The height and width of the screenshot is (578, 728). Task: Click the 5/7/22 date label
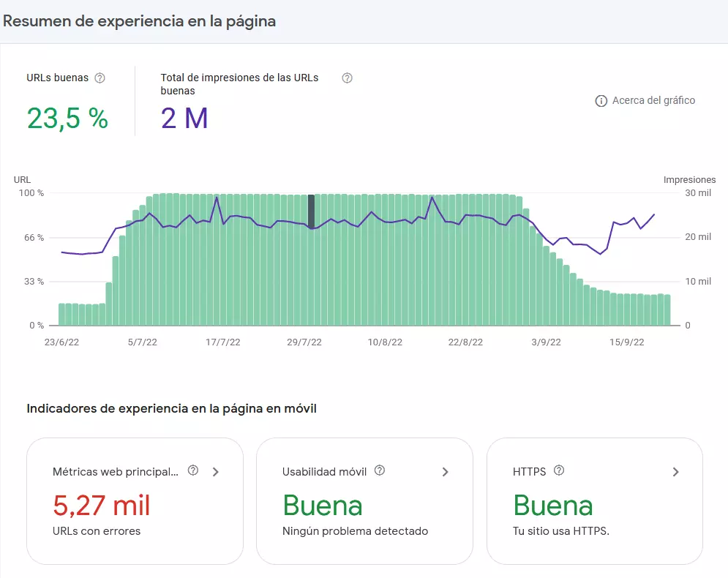pyautogui.click(x=143, y=342)
